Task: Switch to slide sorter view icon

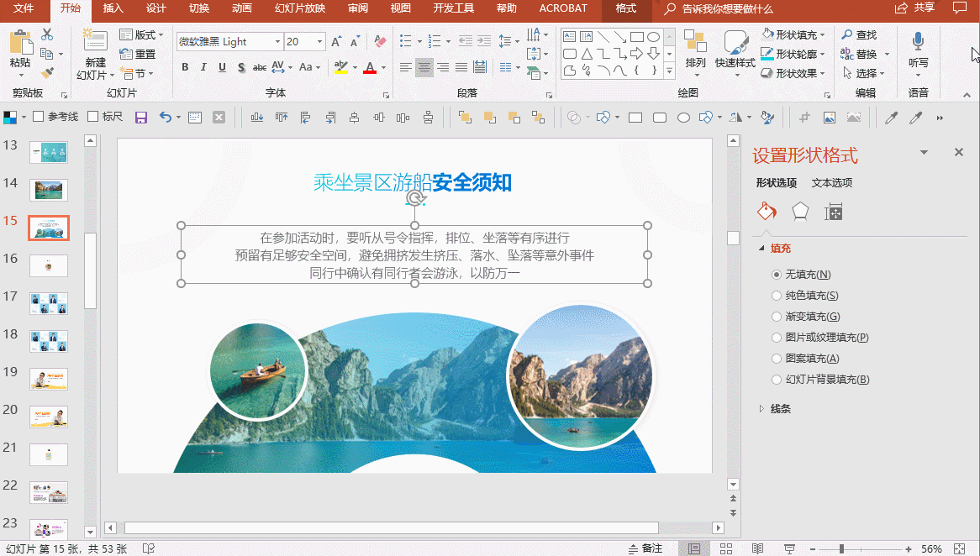Action: (x=725, y=548)
